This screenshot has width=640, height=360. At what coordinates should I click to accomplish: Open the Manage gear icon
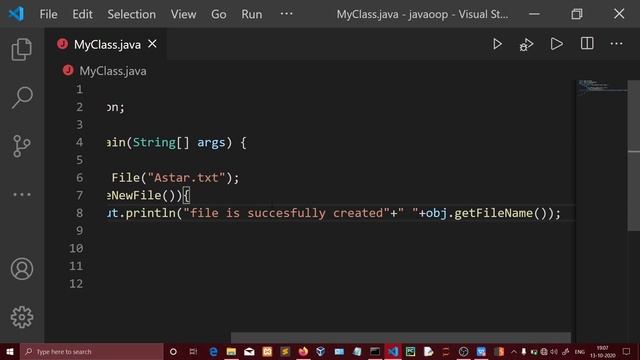click(x=22, y=317)
